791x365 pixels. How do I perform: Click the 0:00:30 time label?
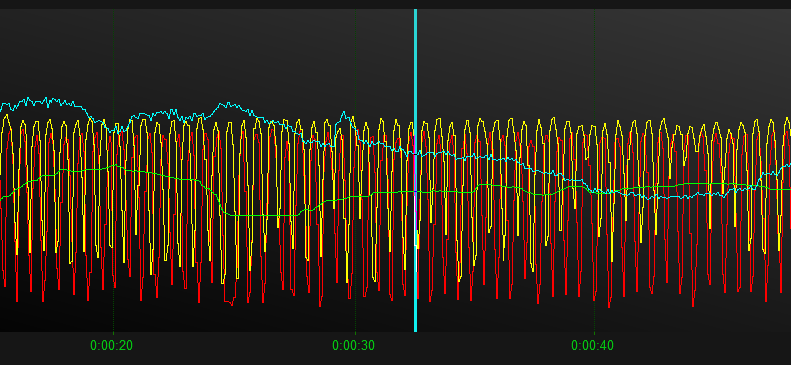click(353, 346)
